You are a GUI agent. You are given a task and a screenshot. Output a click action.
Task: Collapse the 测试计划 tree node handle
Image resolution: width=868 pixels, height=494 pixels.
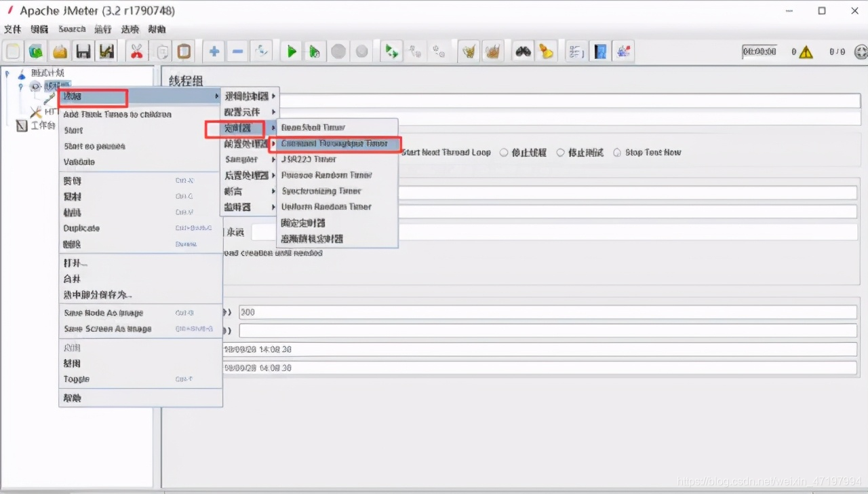coord(7,73)
